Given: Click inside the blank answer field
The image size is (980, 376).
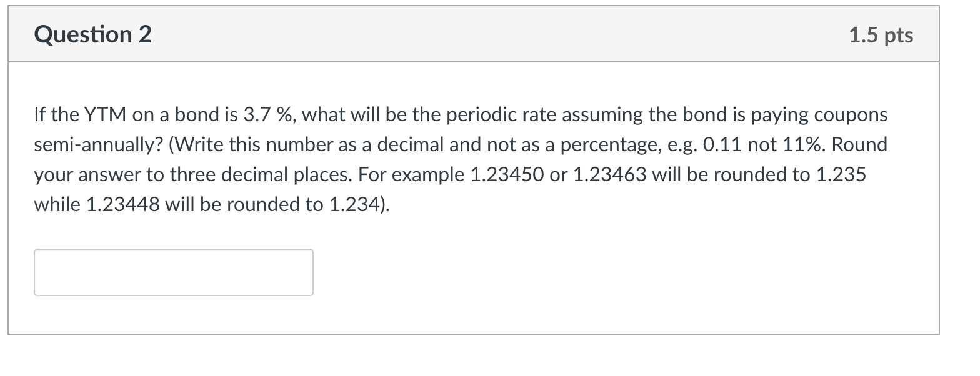Looking at the screenshot, I should click(174, 272).
